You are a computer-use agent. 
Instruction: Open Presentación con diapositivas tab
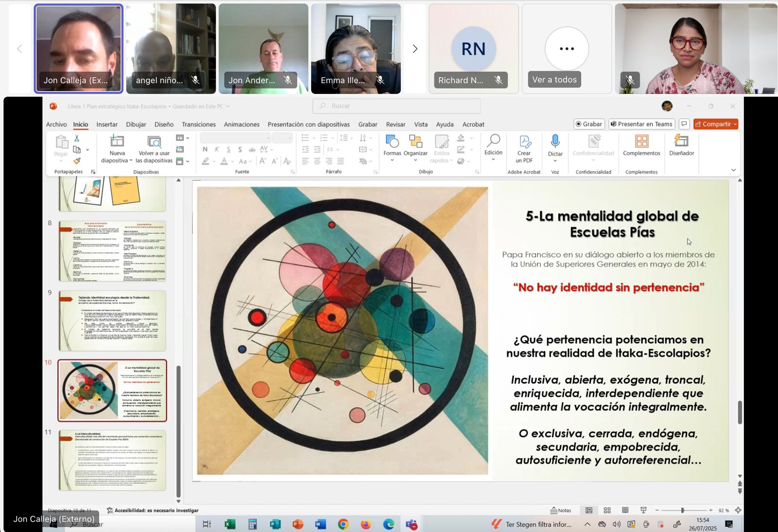(x=309, y=124)
